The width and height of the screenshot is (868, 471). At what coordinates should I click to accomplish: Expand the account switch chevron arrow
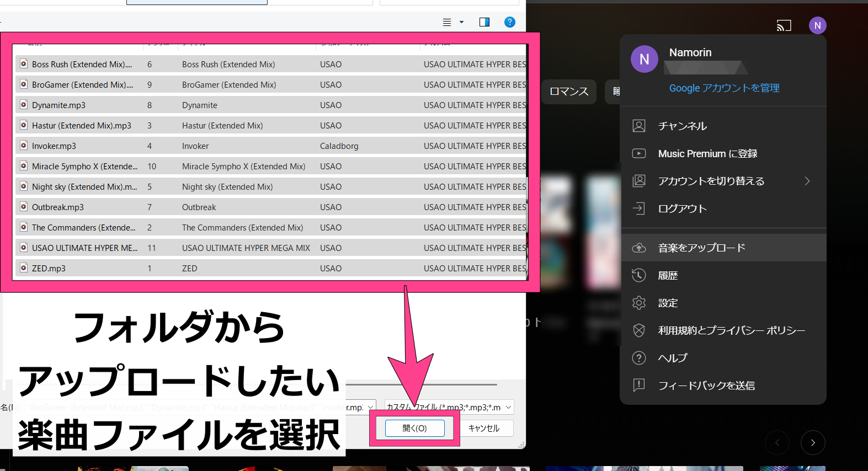(807, 181)
